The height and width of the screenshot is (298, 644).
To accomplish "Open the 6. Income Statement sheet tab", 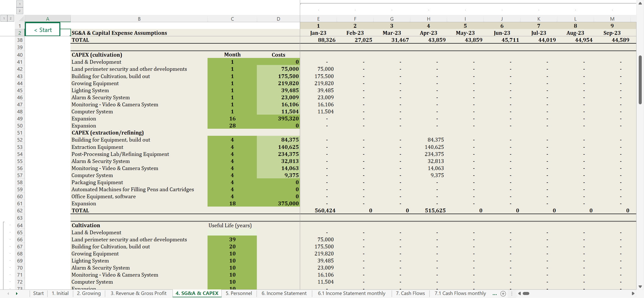I will pos(284,293).
